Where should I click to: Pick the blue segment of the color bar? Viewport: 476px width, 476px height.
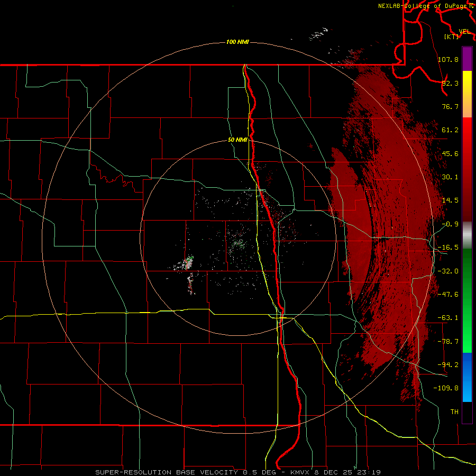[x=467, y=377]
